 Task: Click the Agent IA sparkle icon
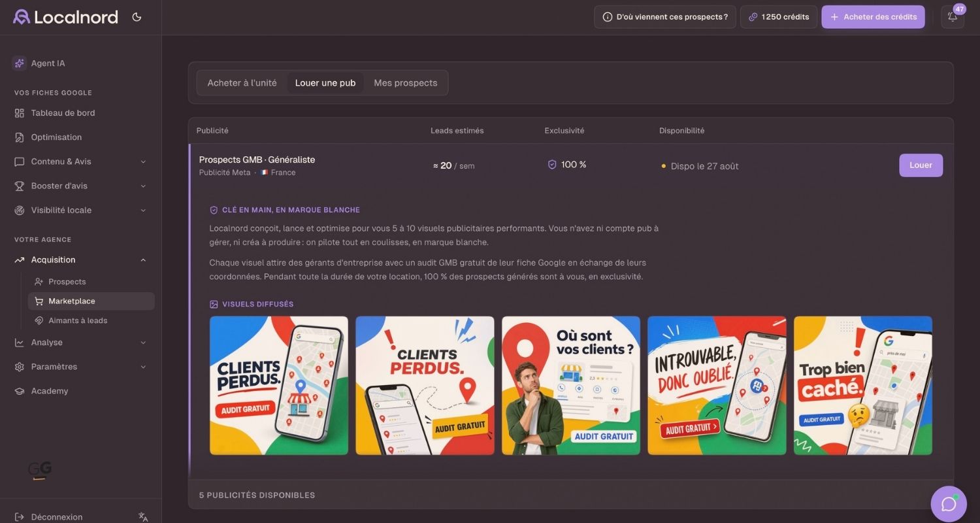[x=19, y=63]
